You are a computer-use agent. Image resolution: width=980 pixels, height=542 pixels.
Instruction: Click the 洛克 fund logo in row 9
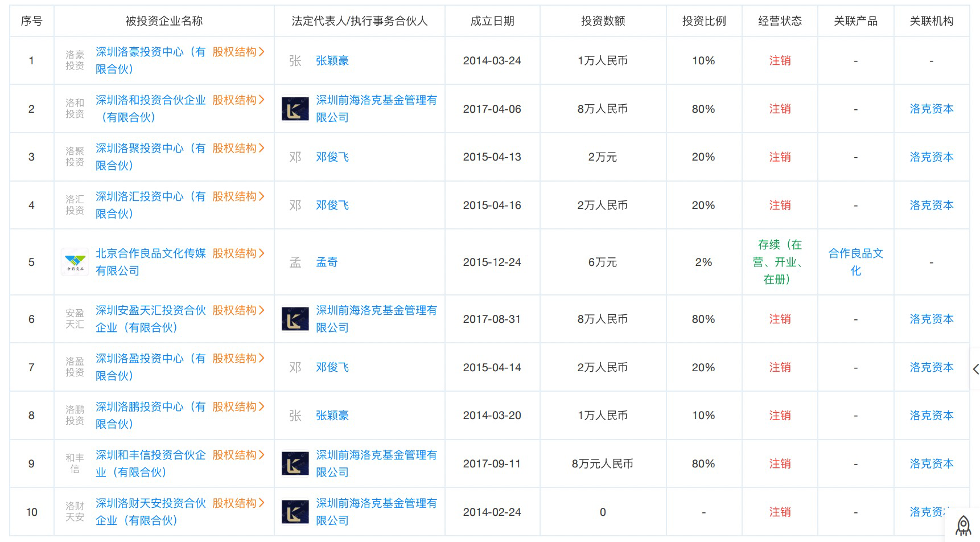pos(295,463)
